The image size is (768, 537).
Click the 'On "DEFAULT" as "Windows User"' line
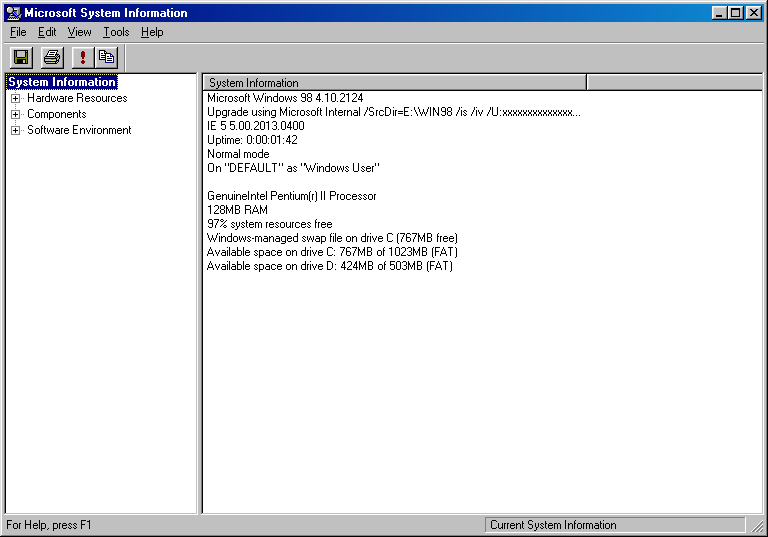tap(293, 168)
